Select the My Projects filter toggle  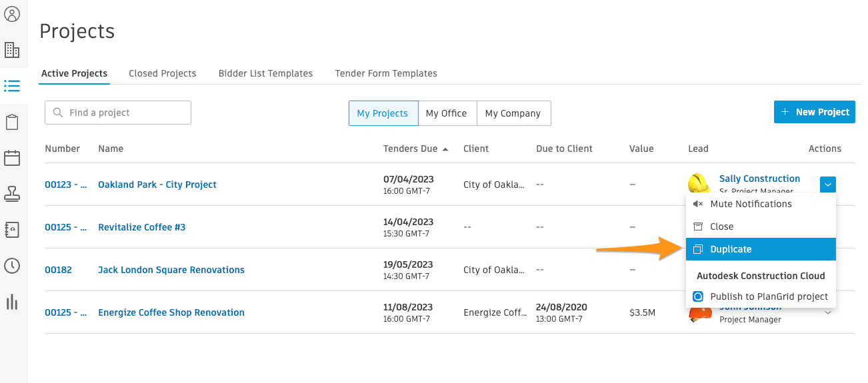383,113
